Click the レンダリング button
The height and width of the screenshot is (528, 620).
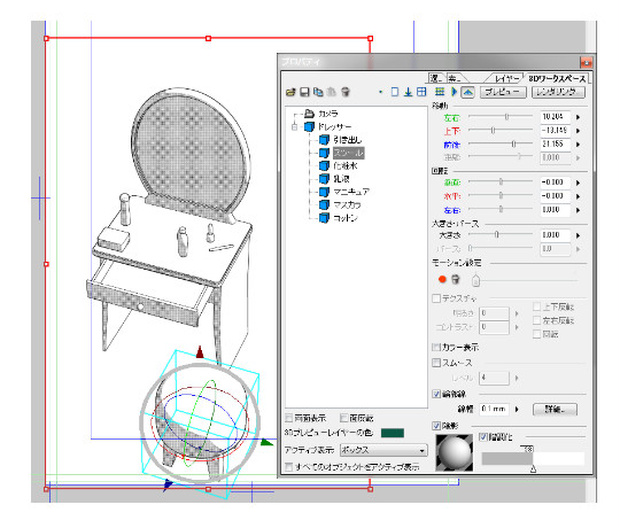click(558, 92)
